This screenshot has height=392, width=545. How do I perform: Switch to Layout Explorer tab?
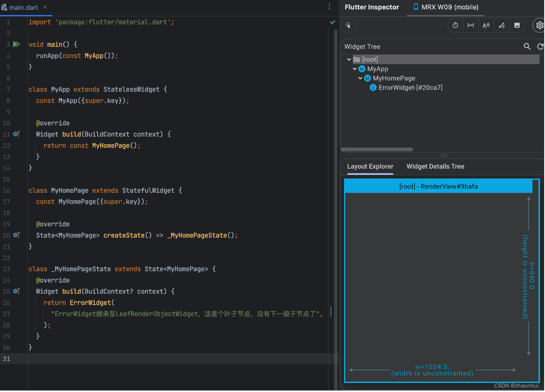tap(370, 167)
